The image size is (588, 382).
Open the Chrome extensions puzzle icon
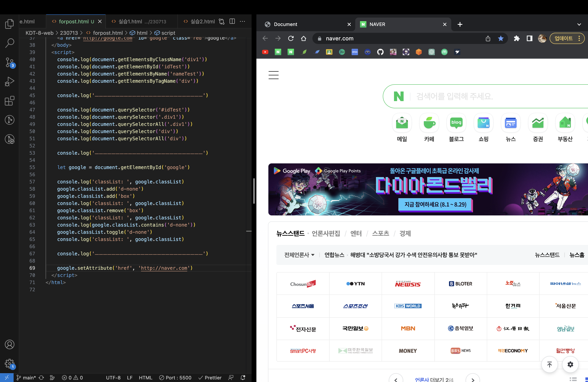click(x=517, y=38)
